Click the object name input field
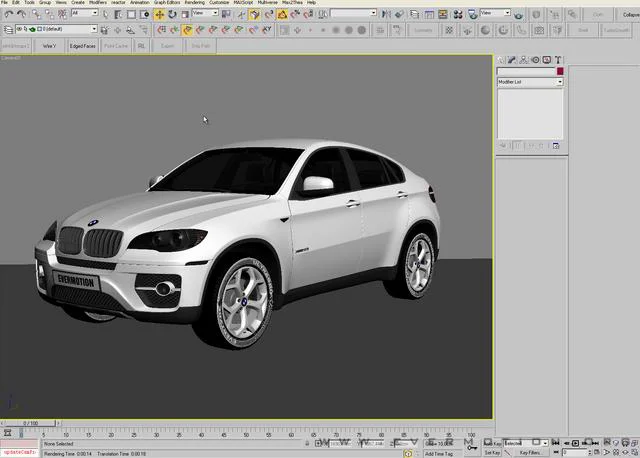This screenshot has height=458, width=640. pyautogui.click(x=526, y=71)
